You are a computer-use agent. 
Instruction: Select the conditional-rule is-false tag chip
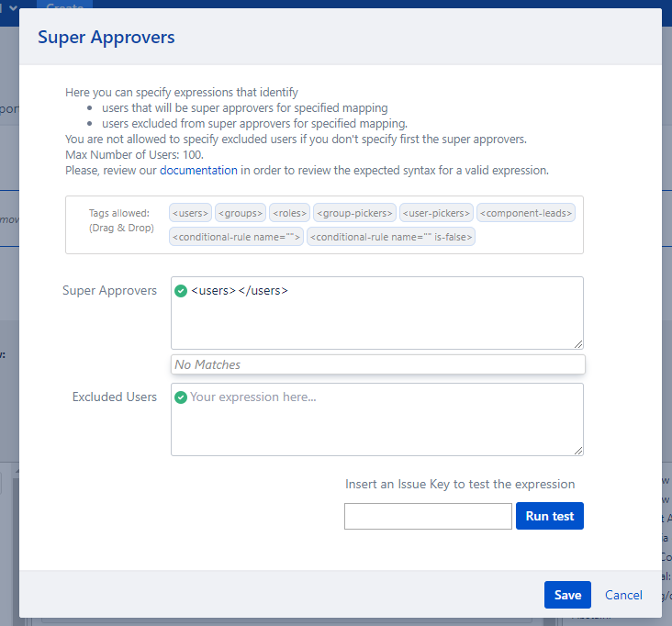click(391, 237)
